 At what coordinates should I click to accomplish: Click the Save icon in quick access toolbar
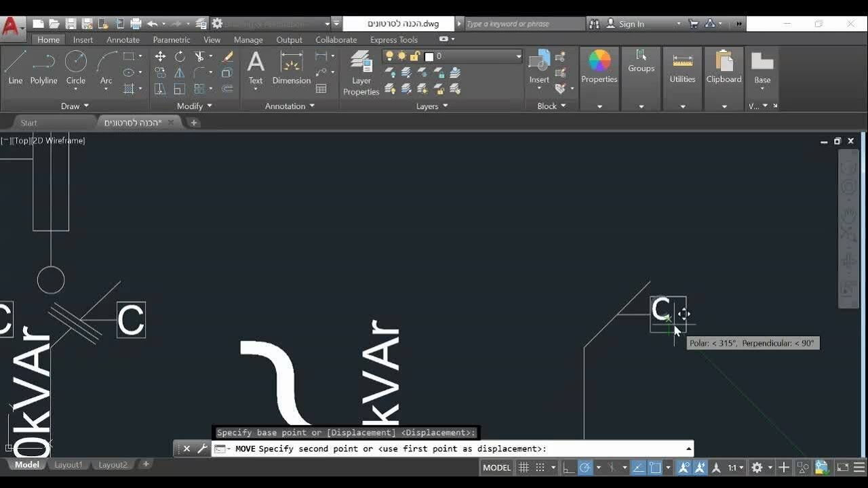(x=71, y=24)
